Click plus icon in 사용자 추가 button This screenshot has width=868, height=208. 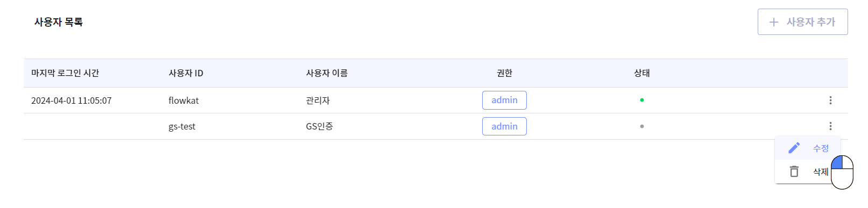[774, 22]
